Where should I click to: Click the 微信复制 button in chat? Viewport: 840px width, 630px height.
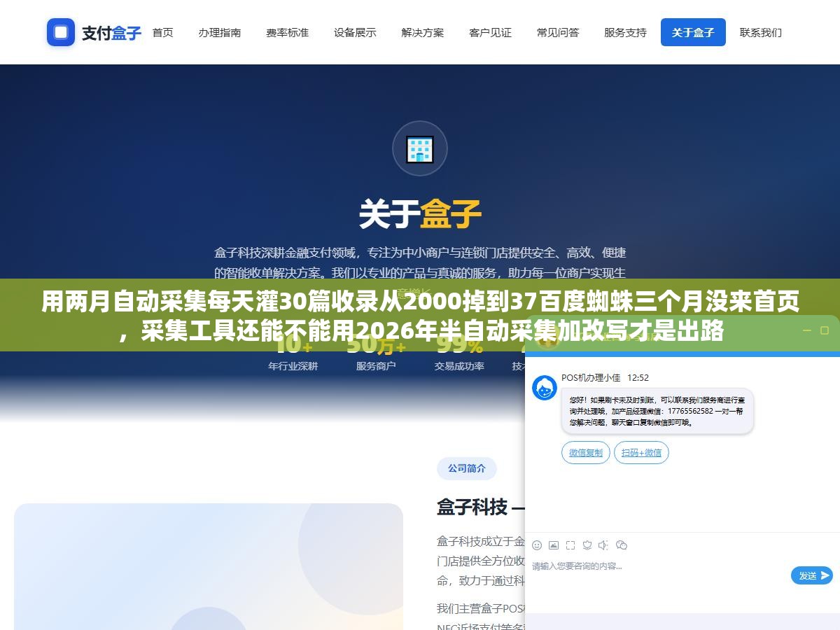coord(586,453)
